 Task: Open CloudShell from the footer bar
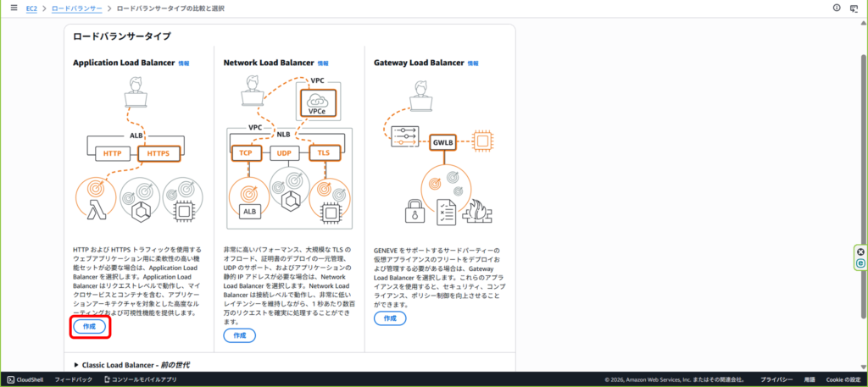coord(30,379)
